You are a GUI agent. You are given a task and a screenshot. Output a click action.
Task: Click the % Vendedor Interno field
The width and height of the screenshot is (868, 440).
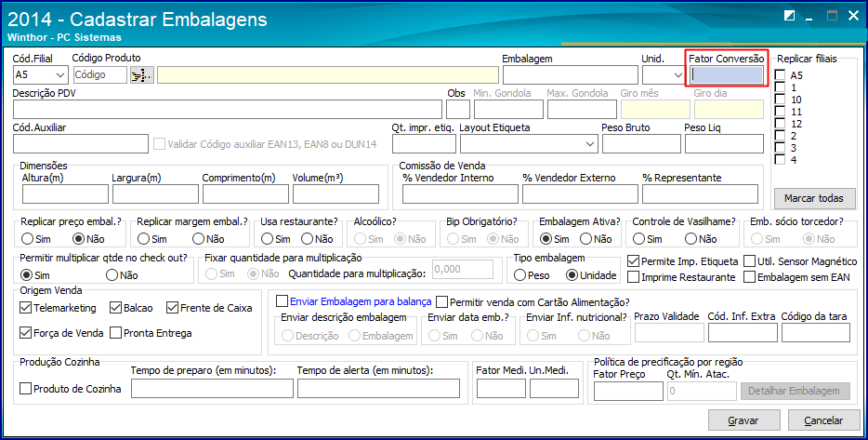click(461, 194)
